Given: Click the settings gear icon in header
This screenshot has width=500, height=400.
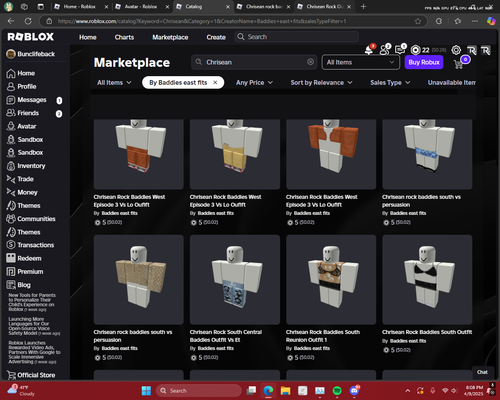Looking at the screenshot, I should 456,50.
